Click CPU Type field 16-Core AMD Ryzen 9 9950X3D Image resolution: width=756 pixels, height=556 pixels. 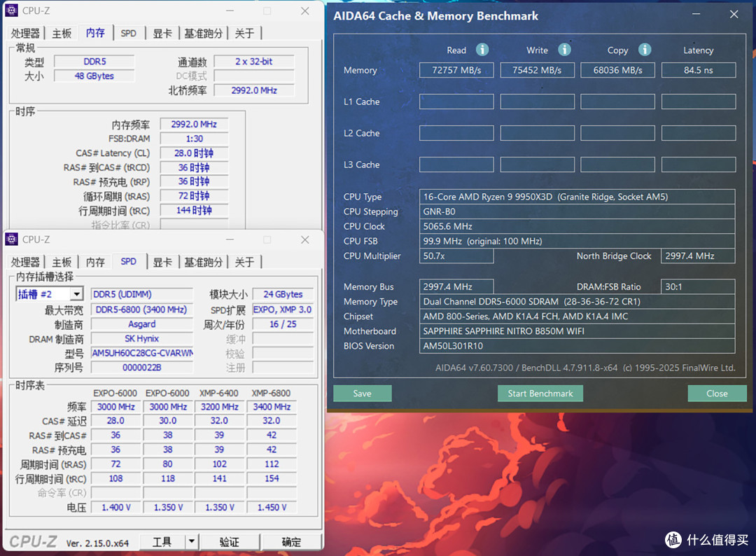(x=577, y=197)
